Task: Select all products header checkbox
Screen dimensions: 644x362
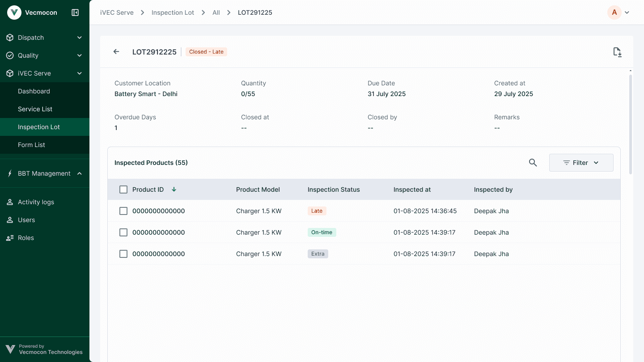Action: click(x=123, y=189)
